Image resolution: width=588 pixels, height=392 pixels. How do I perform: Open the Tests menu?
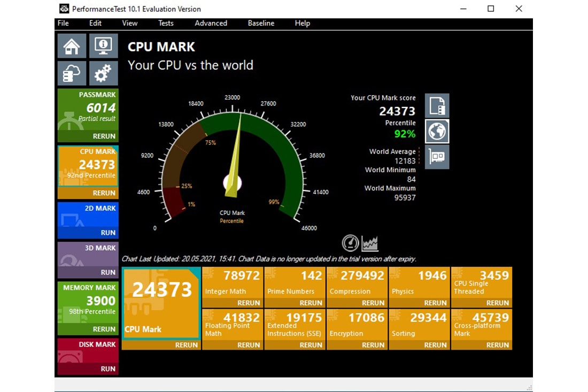pyautogui.click(x=166, y=23)
